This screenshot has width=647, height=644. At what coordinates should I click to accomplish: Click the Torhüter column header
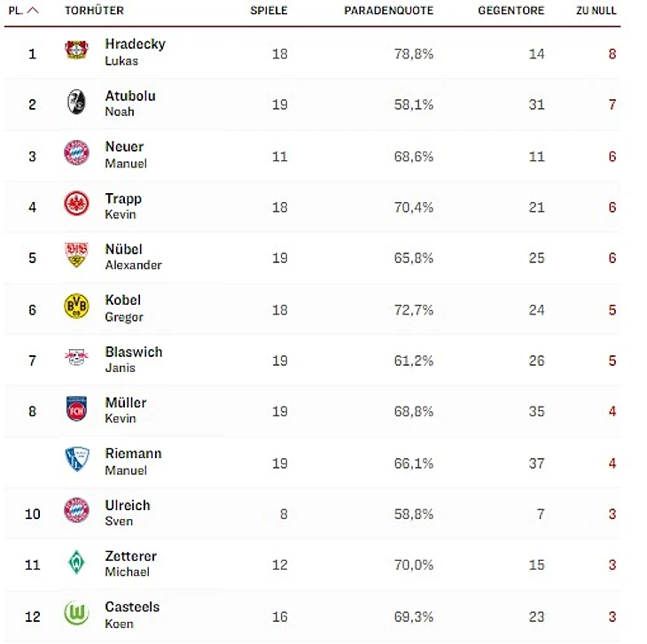94,11
